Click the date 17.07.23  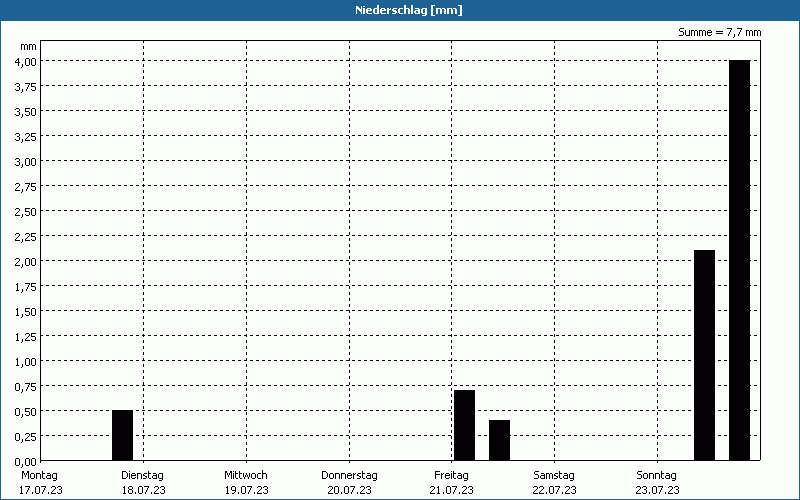pyautogui.click(x=41, y=490)
